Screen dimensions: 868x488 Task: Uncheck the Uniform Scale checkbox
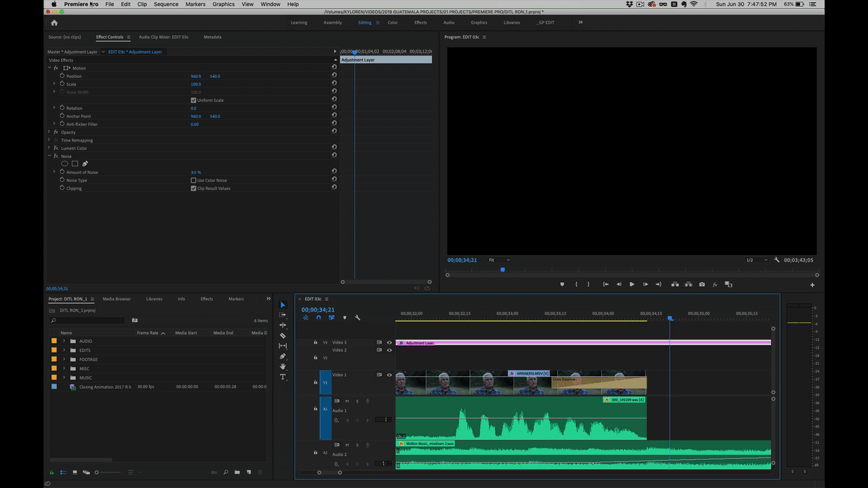194,100
